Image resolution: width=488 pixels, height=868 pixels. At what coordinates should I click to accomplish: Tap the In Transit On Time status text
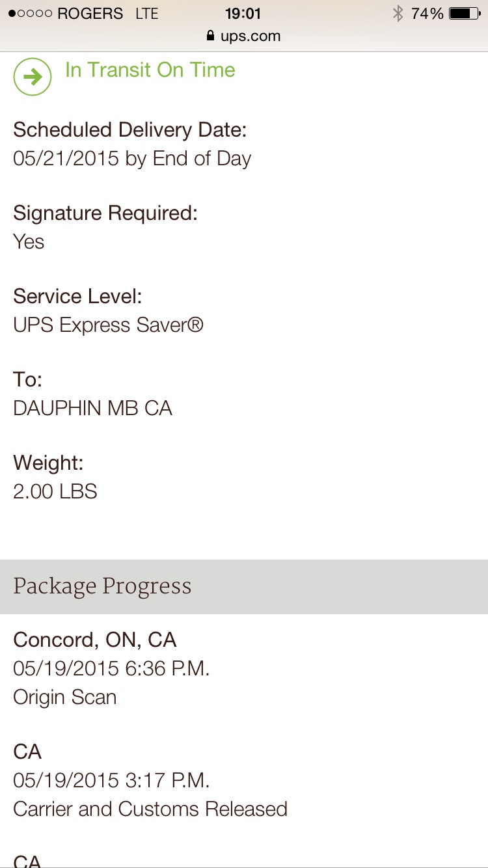150,70
